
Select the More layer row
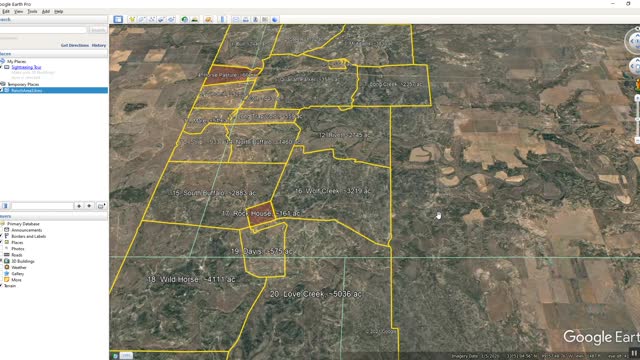click(x=16, y=280)
